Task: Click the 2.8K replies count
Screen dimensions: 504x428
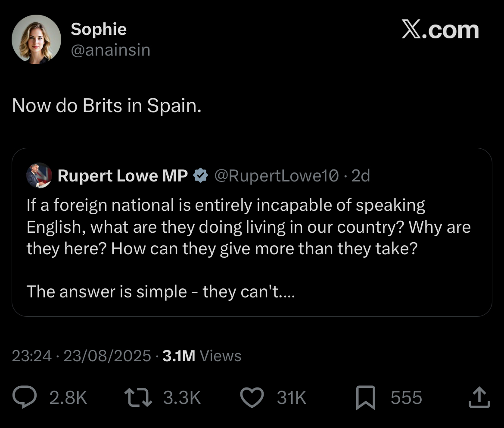Action: [68, 398]
